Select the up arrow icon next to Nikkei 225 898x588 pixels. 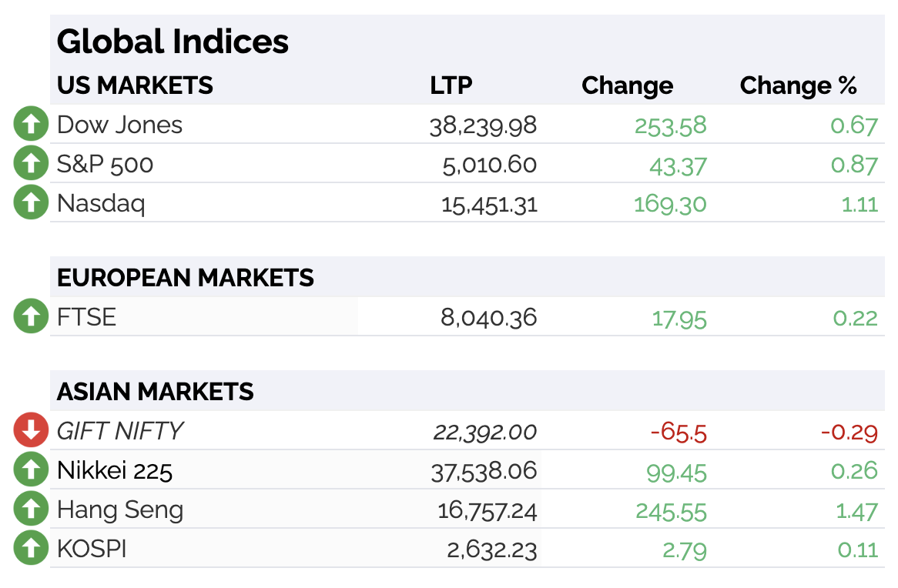point(31,469)
